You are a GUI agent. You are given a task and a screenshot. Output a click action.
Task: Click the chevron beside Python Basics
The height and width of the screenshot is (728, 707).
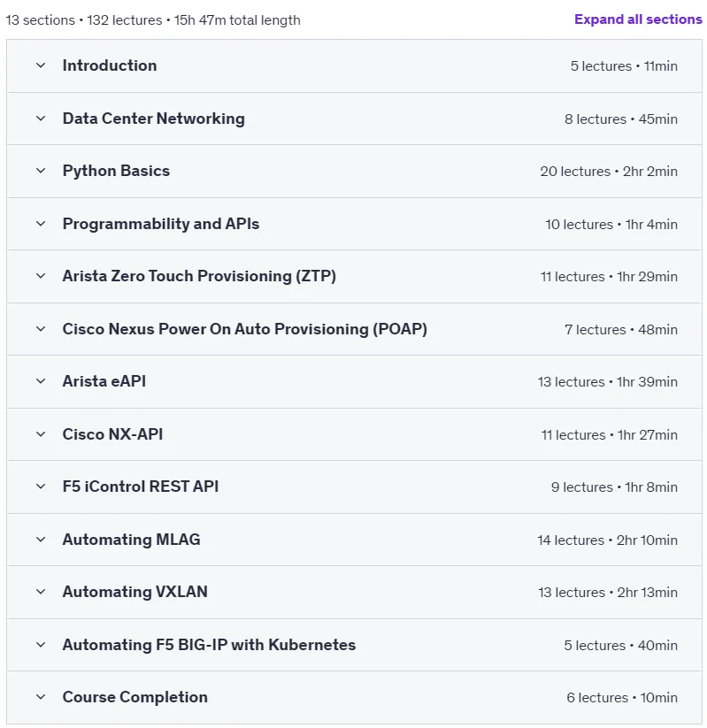pyautogui.click(x=41, y=171)
